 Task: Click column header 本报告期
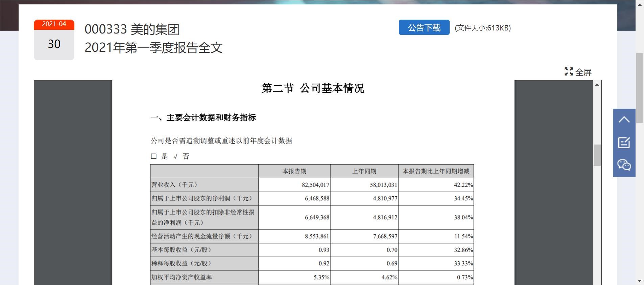294,171
